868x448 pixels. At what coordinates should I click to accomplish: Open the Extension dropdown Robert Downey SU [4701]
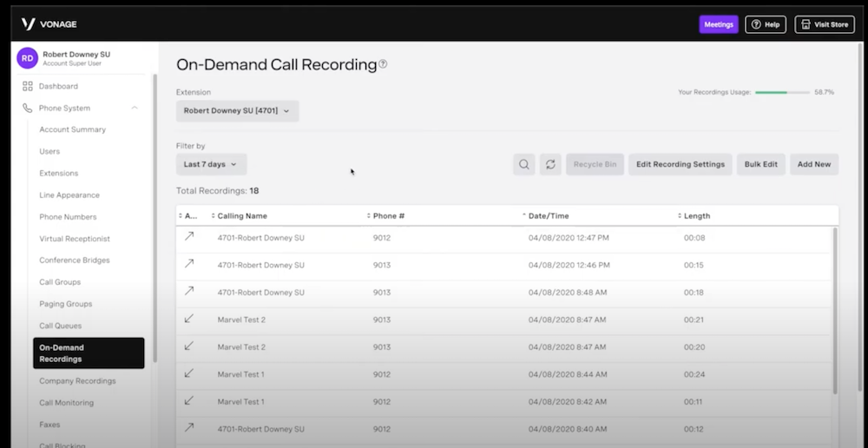click(238, 111)
